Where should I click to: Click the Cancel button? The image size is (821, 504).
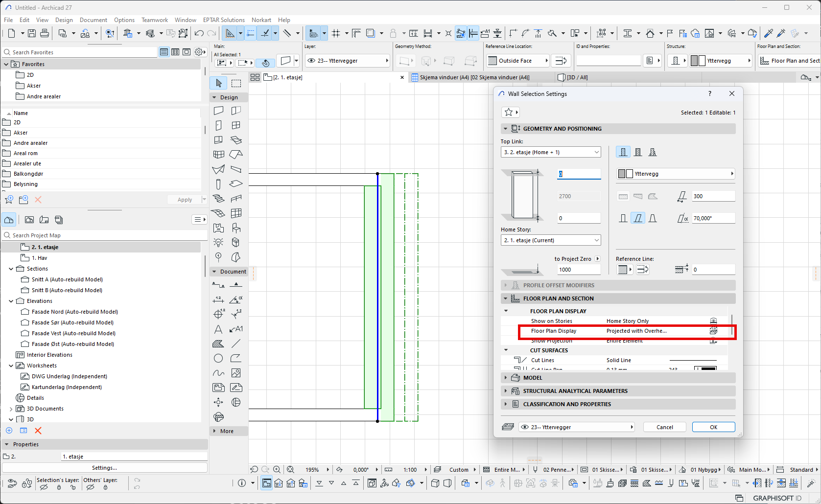664,427
